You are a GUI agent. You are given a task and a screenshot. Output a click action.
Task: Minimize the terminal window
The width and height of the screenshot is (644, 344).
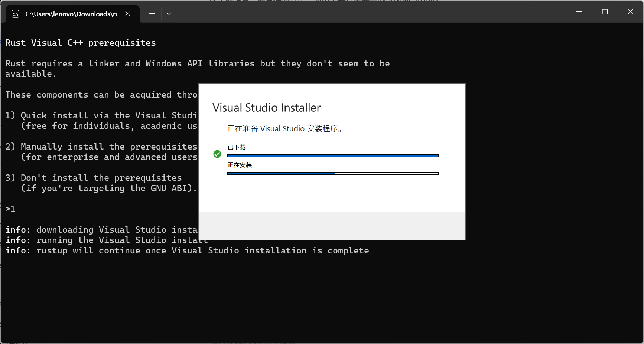(579, 12)
